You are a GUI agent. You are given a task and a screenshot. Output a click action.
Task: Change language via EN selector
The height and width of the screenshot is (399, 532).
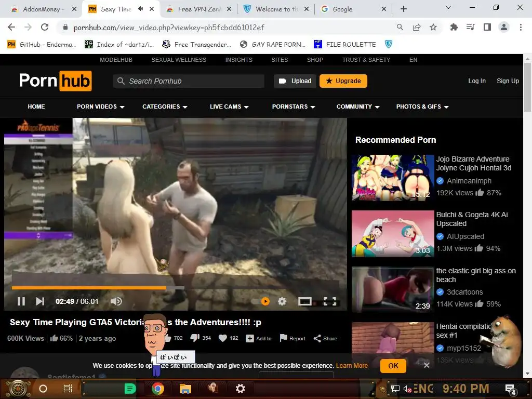click(x=413, y=60)
